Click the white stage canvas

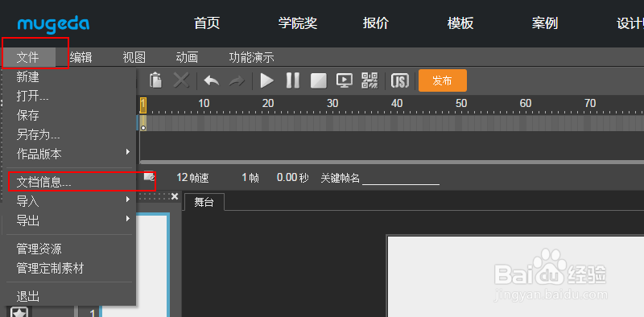point(516,277)
